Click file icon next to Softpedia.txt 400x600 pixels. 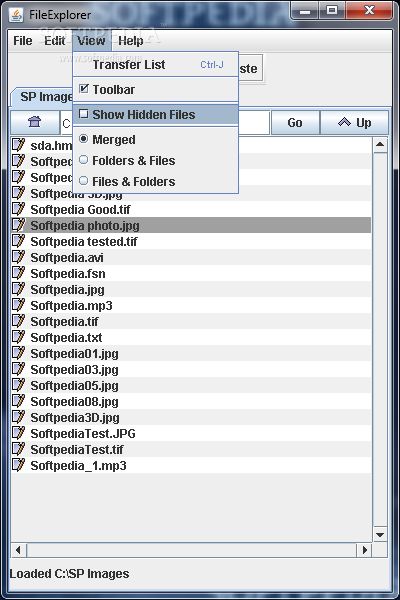(x=18, y=337)
